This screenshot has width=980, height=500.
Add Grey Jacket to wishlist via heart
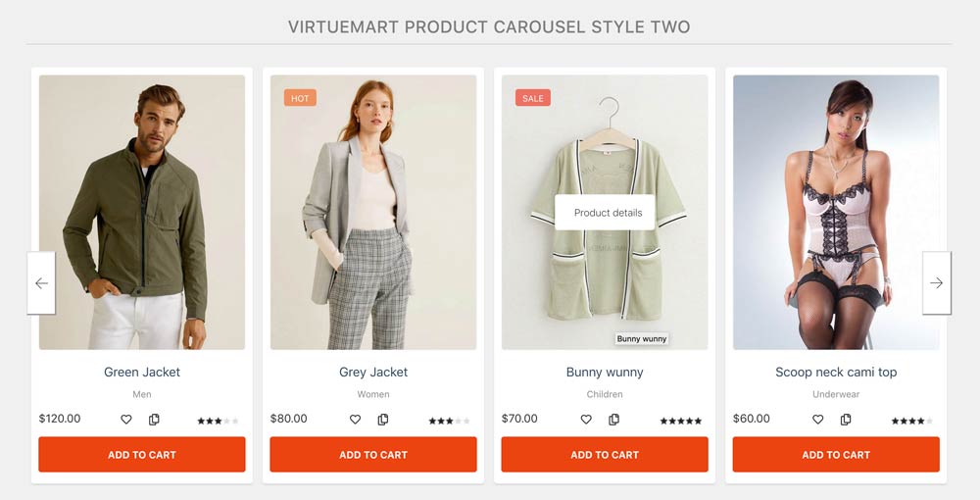pyautogui.click(x=356, y=420)
